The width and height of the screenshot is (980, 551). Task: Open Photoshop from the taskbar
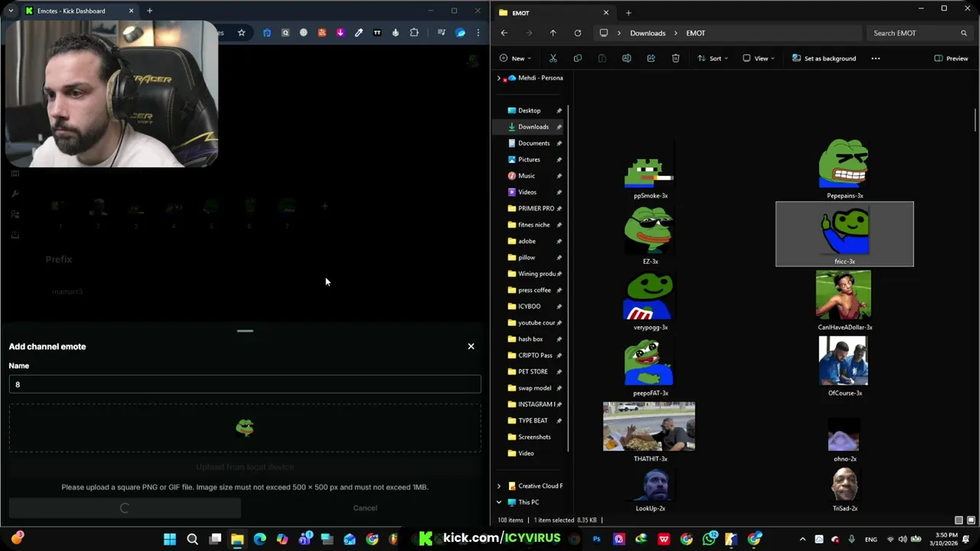tap(596, 539)
